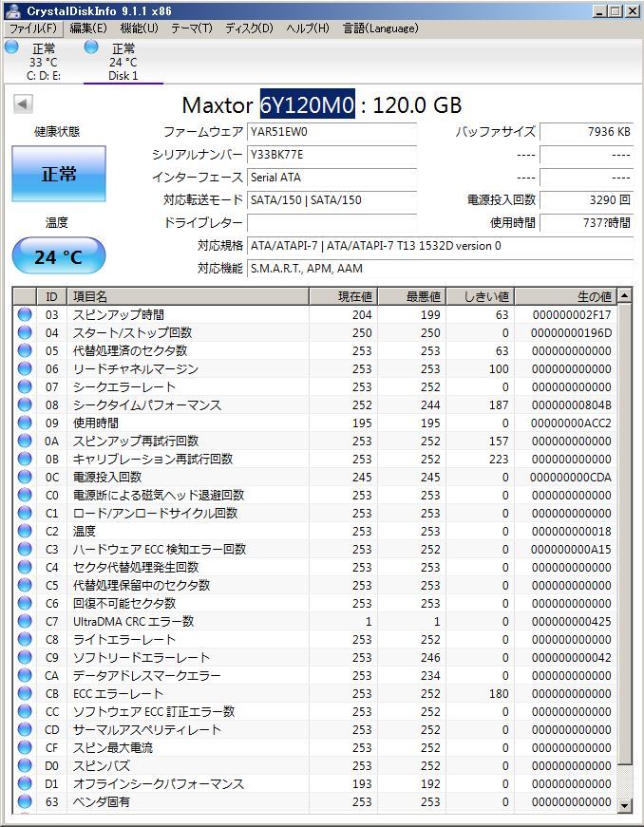Click the 正常 health status button
Viewport: 644px width, 827px height.
coord(59,174)
